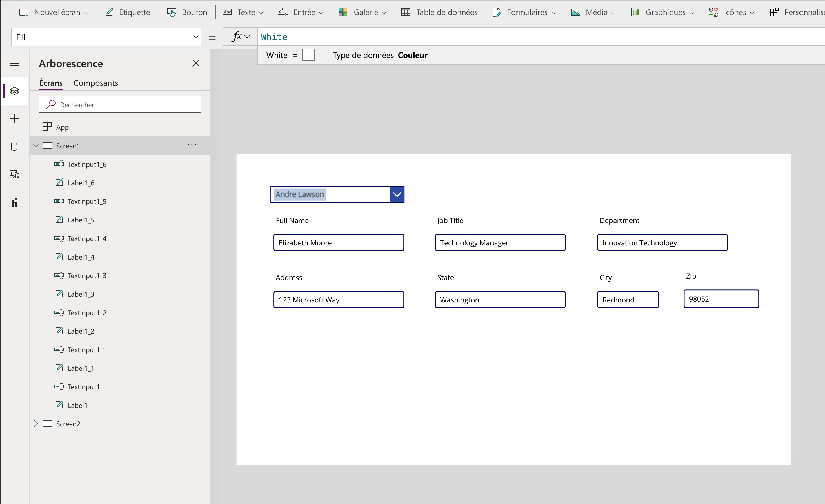The width and height of the screenshot is (825, 504).
Task: Open the Data sources cylinder icon
Action: tap(14, 147)
